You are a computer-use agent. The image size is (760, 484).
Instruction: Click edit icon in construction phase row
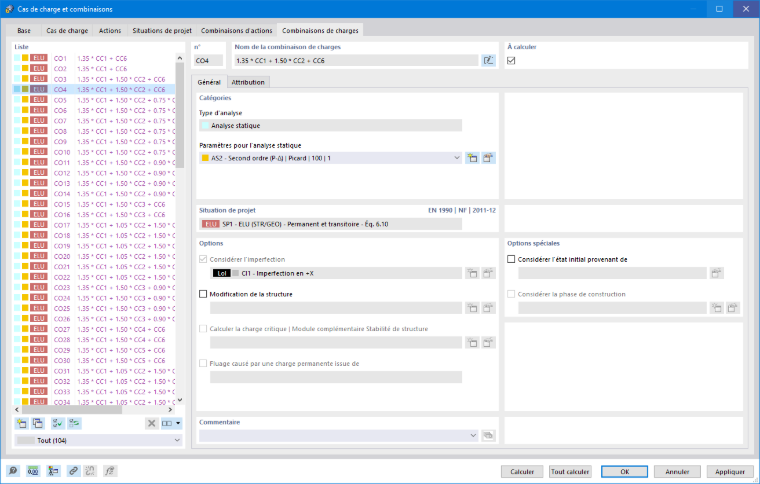[x=732, y=308]
